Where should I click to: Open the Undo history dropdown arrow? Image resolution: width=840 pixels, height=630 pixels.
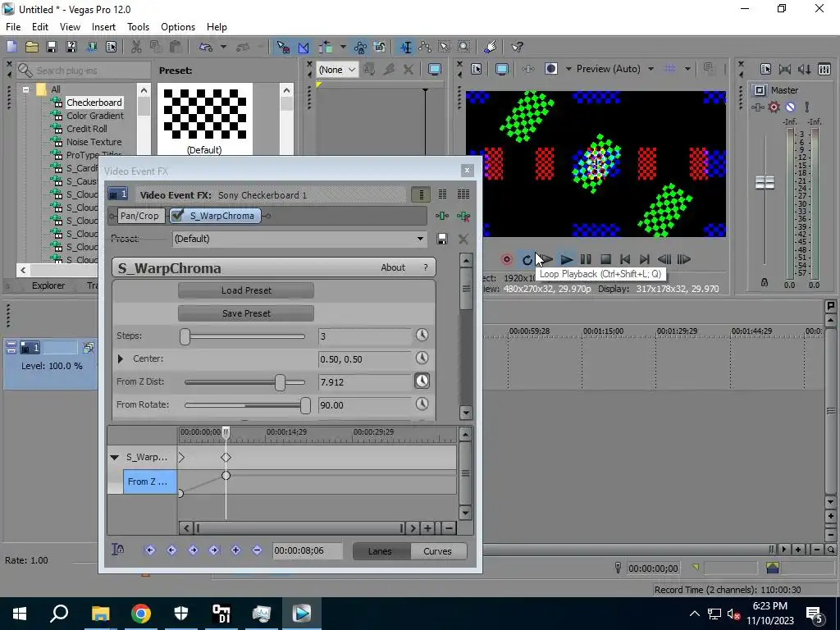click(223, 47)
